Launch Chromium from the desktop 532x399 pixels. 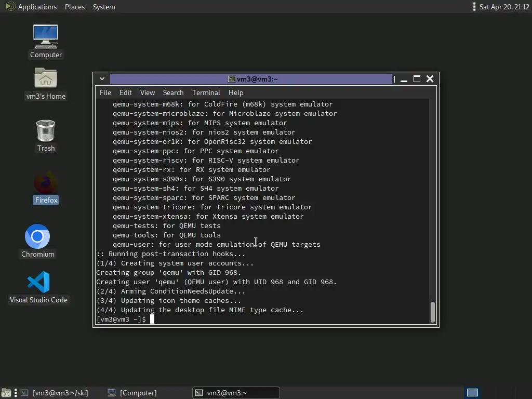[37, 241]
